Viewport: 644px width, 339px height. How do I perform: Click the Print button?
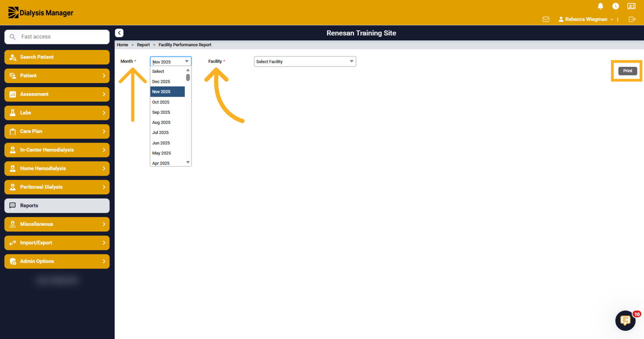point(627,71)
